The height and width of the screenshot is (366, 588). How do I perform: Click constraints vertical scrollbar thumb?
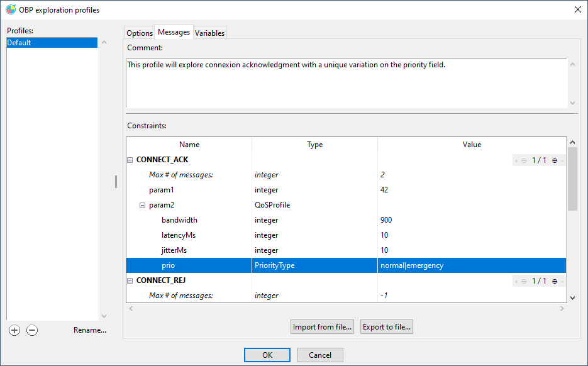(573, 179)
